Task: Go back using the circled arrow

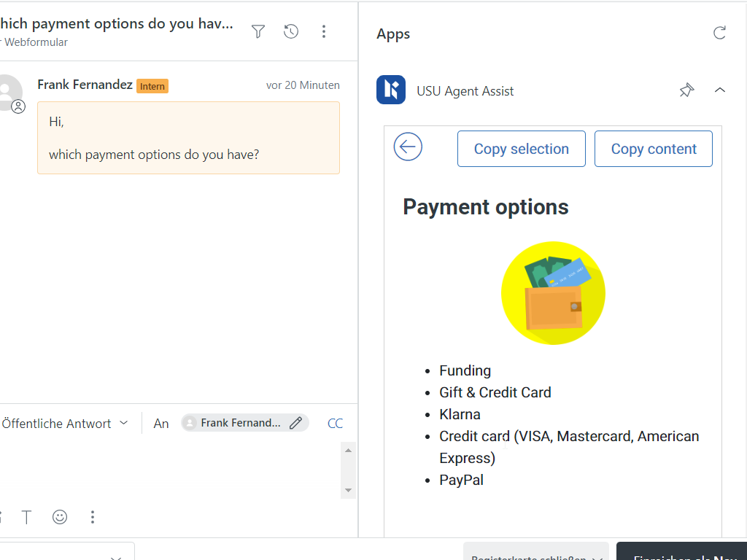Action: [408, 147]
